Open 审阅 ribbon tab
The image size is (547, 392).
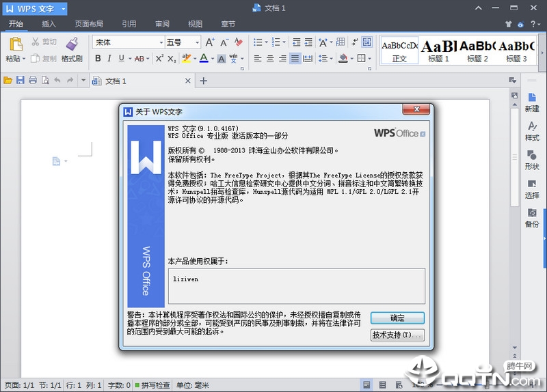point(162,24)
